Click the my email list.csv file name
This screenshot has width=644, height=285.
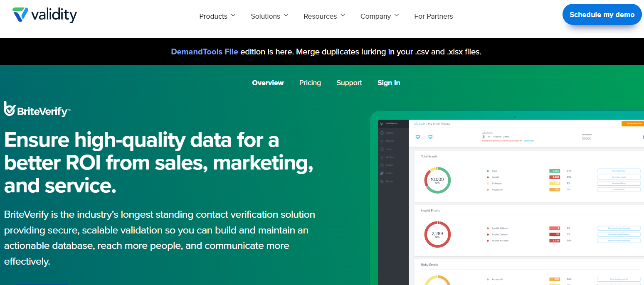(439, 124)
